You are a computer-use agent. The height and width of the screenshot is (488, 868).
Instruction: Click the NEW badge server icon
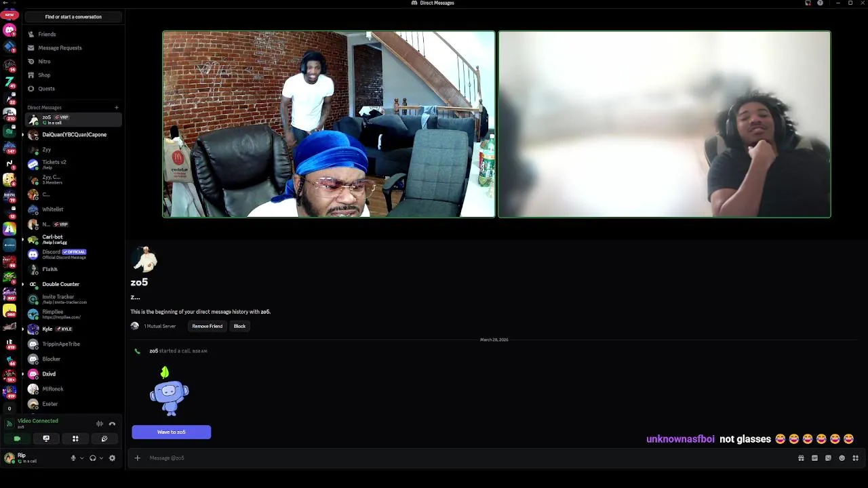[x=9, y=14]
